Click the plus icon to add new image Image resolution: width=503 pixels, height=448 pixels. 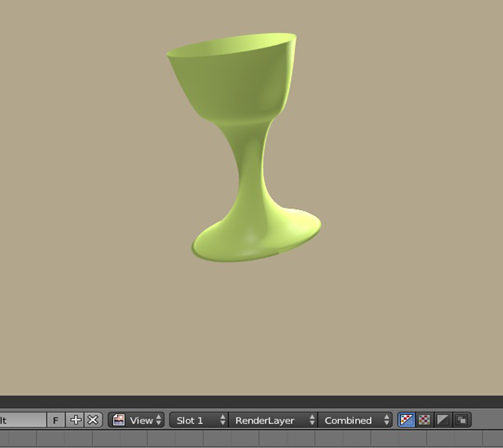pyautogui.click(x=75, y=420)
